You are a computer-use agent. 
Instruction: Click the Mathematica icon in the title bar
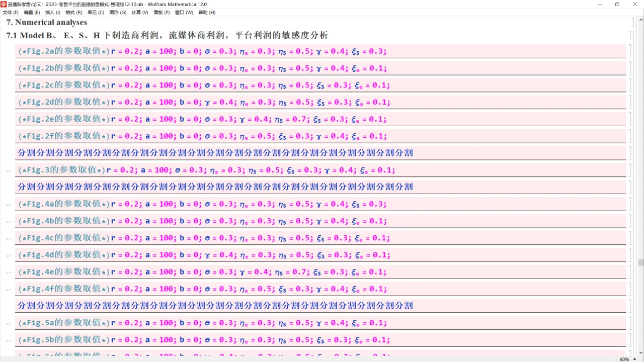click(x=5, y=4)
